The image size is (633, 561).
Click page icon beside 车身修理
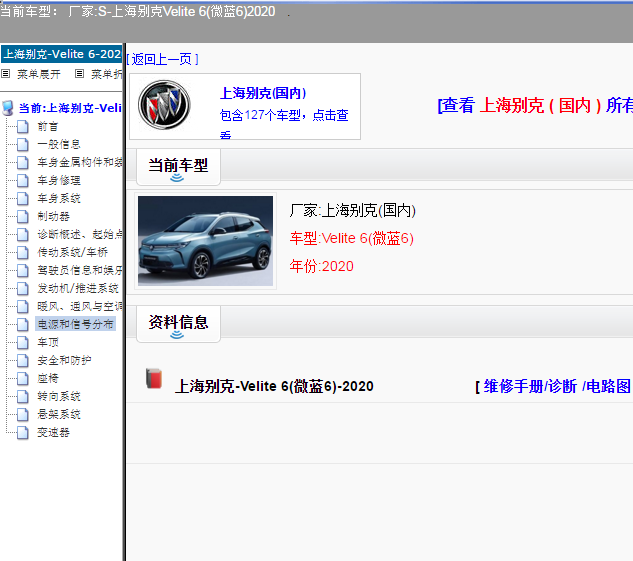point(23,180)
